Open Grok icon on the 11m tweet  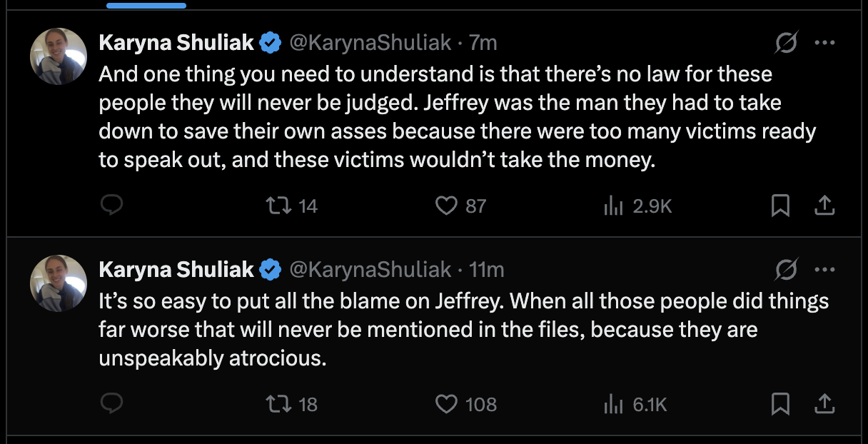pos(787,270)
